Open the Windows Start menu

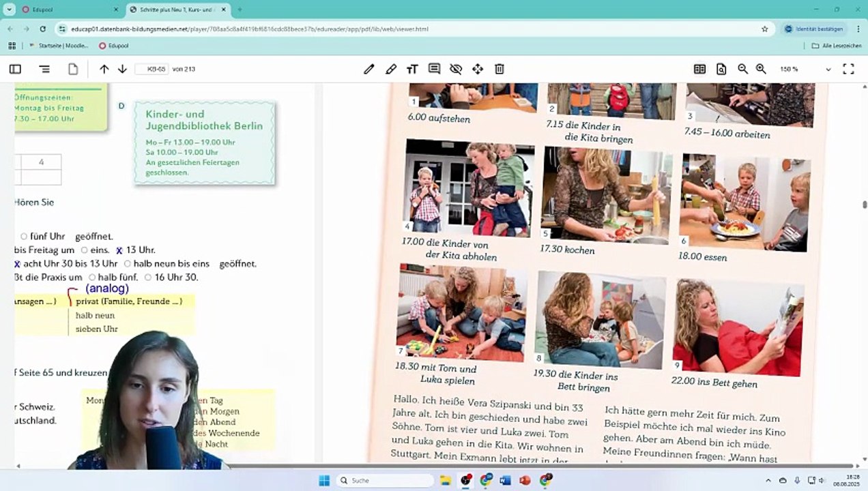324,480
